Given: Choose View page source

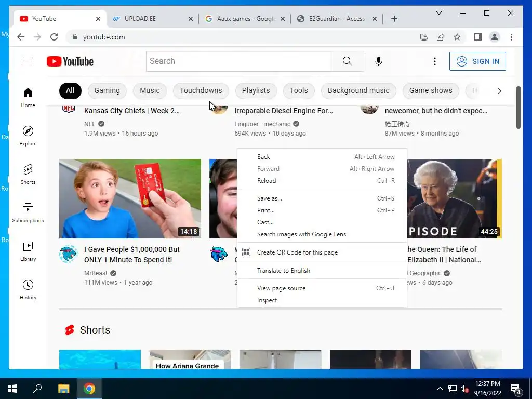Looking at the screenshot, I should click(322, 288).
